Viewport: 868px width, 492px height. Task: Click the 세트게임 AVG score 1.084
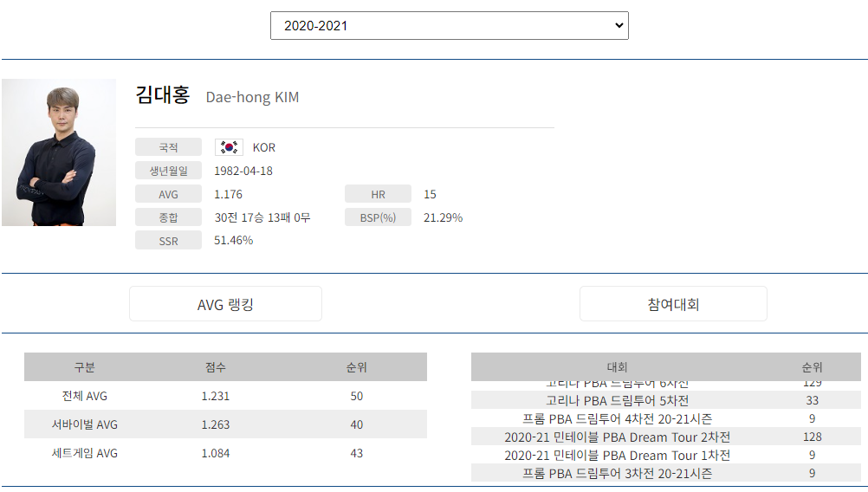tap(216, 453)
